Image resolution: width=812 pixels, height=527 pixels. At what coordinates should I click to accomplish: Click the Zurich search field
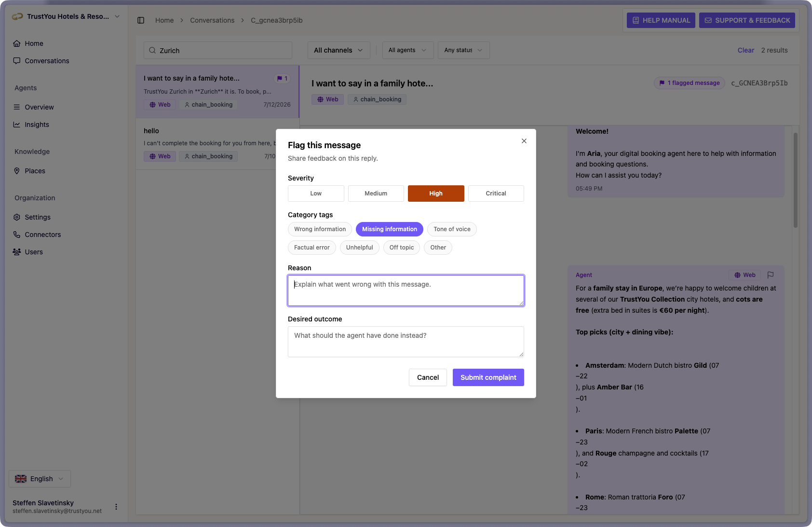coord(218,50)
